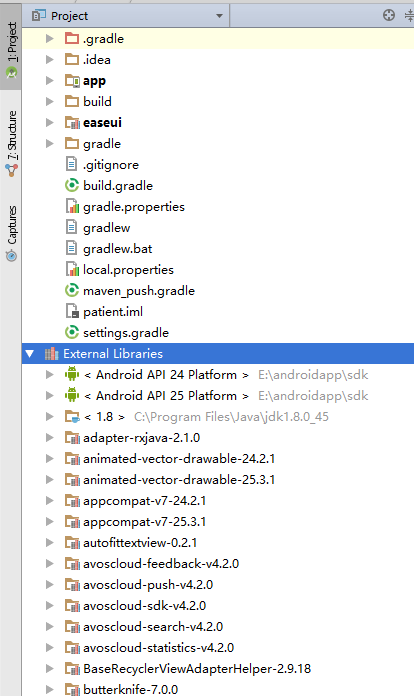The width and height of the screenshot is (414, 696).
Task: Open the 1: Project tool window tab
Action: tap(11, 47)
